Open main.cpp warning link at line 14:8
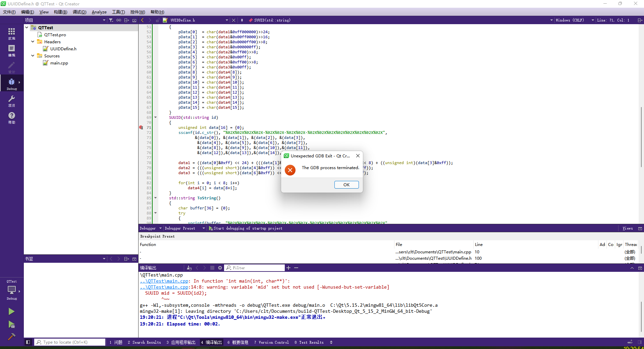644x349 pixels. 164,287
